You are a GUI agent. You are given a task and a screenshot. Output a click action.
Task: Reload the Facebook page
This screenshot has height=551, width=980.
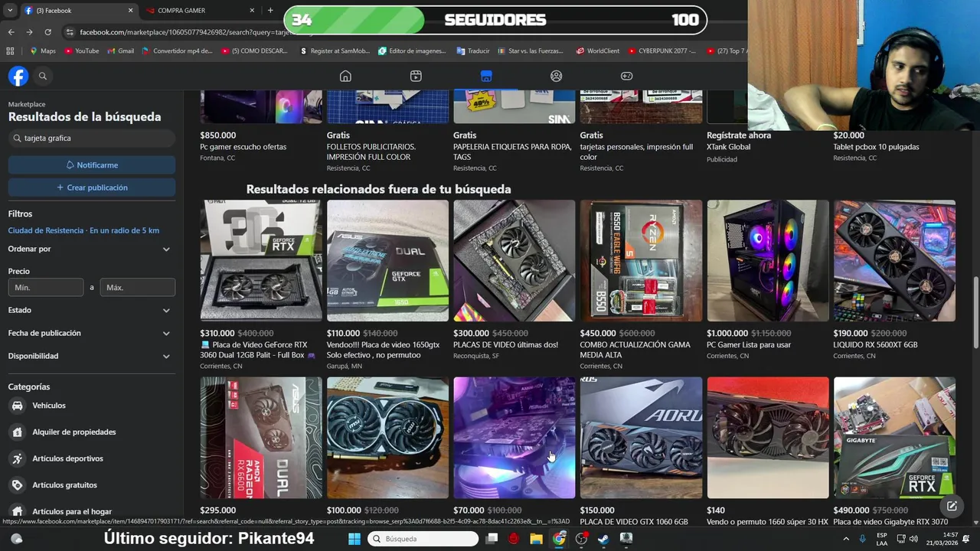[x=47, y=32]
